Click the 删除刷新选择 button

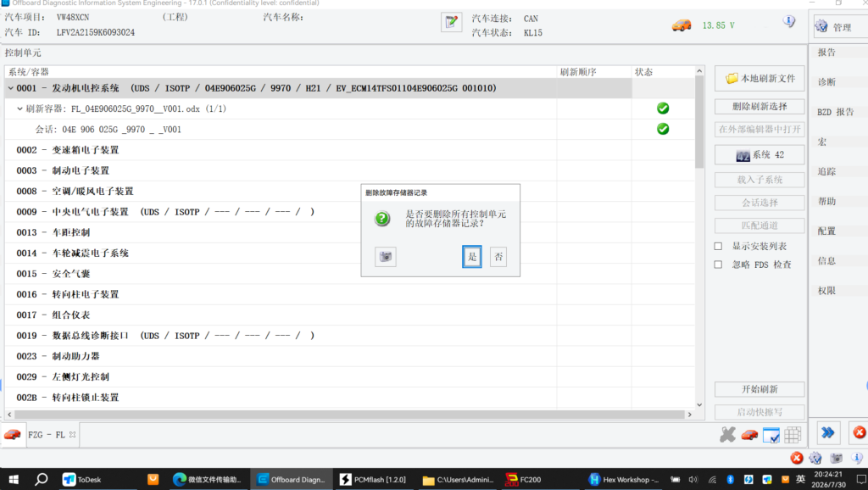coord(759,106)
